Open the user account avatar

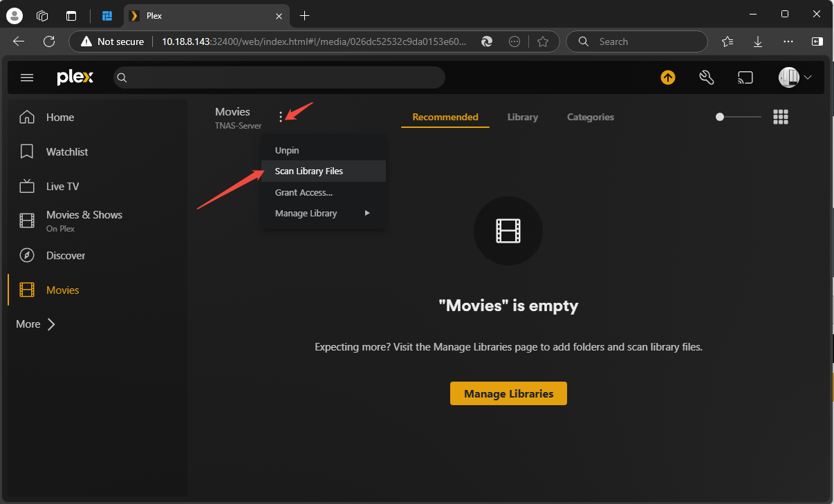point(788,77)
